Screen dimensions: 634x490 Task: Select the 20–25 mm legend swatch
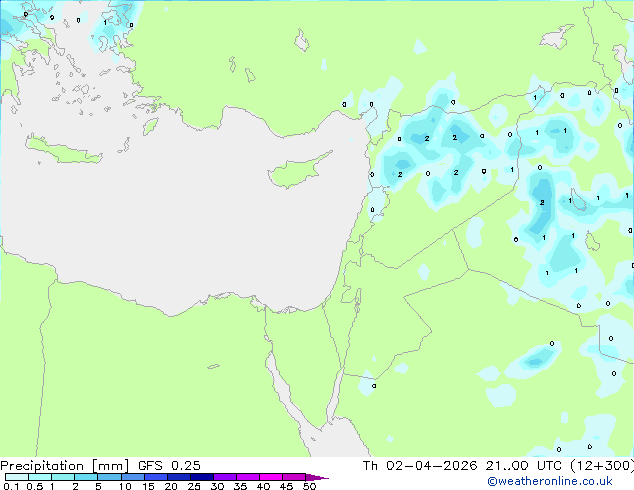(x=178, y=477)
